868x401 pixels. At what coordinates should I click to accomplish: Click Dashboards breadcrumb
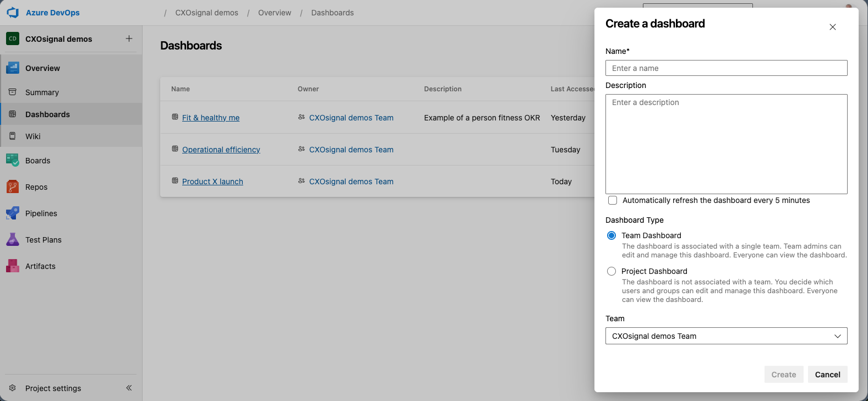click(332, 13)
